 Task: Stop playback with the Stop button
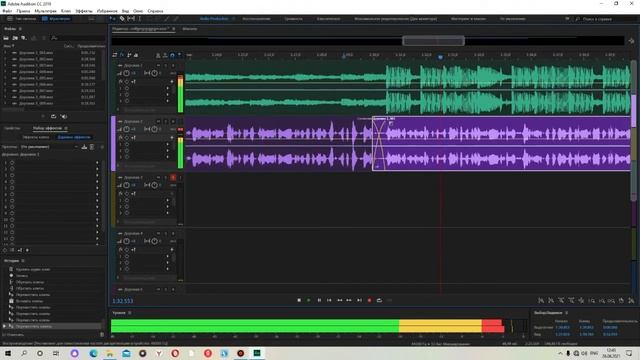pos(299,300)
